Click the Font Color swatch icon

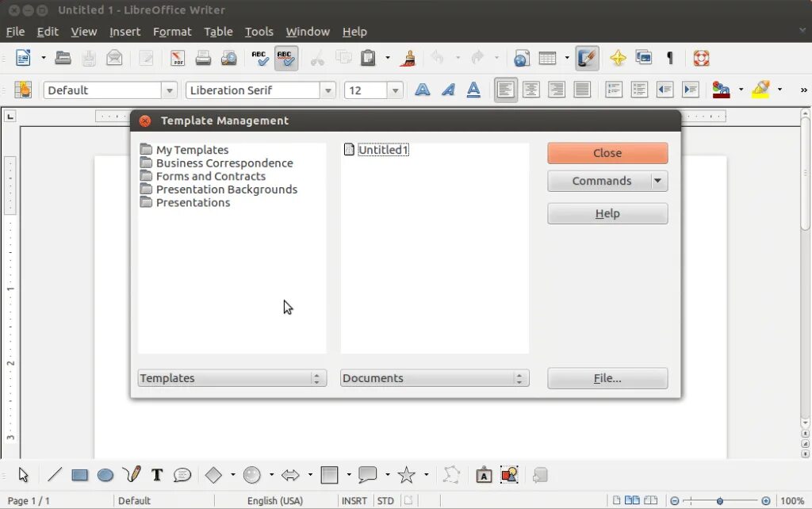point(721,90)
